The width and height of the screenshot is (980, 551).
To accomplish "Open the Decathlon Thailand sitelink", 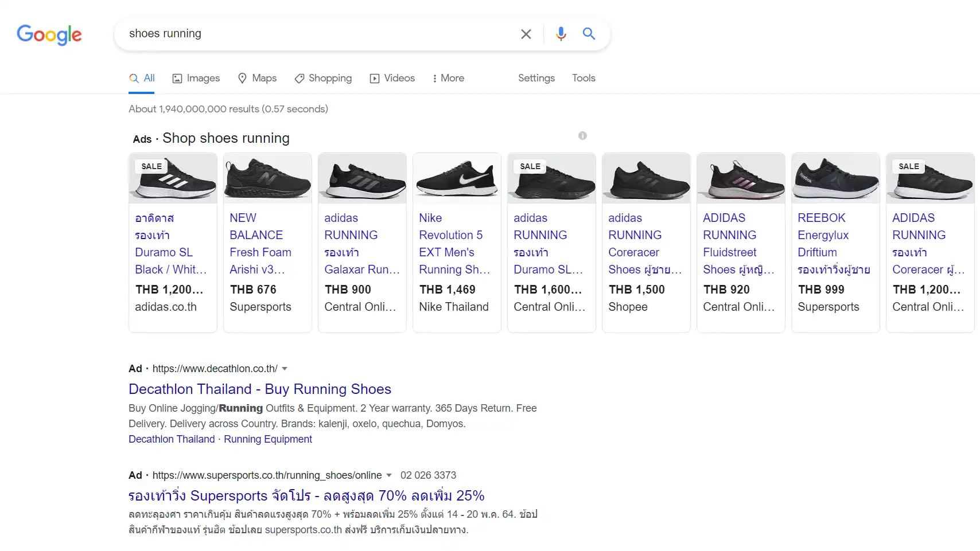I will (x=172, y=439).
